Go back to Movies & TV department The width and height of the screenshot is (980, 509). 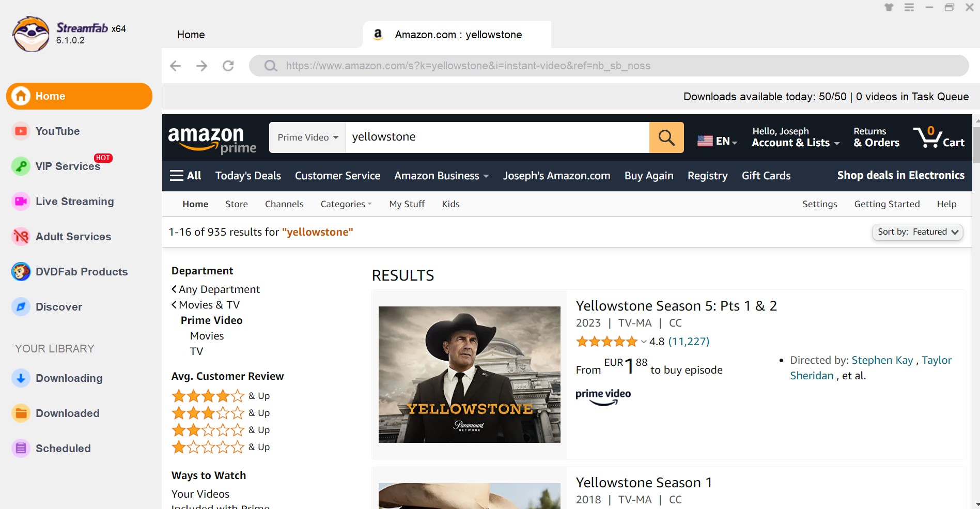[206, 305]
